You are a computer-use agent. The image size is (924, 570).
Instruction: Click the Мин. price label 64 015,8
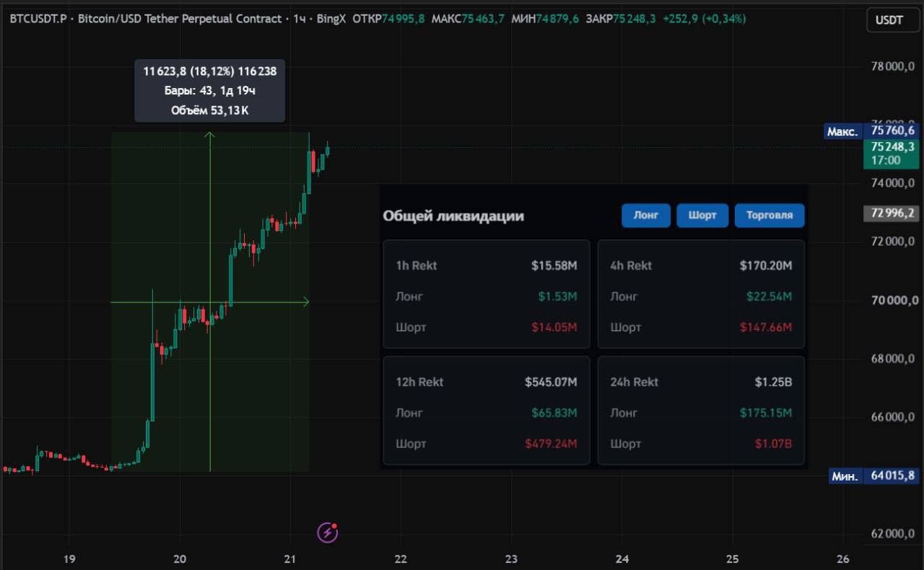tap(893, 475)
